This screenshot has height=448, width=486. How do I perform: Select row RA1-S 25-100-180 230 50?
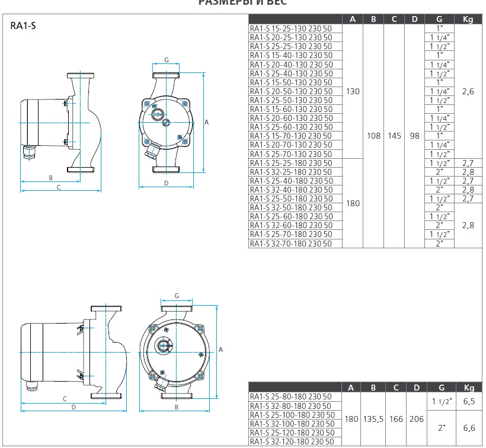[295, 415]
